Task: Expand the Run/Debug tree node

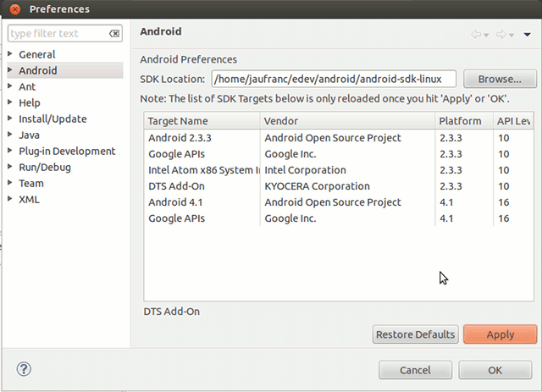Action: click(x=10, y=166)
